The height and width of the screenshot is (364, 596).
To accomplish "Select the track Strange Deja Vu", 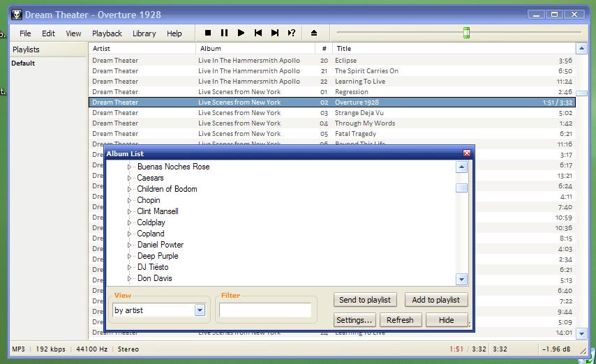I will point(331,113).
